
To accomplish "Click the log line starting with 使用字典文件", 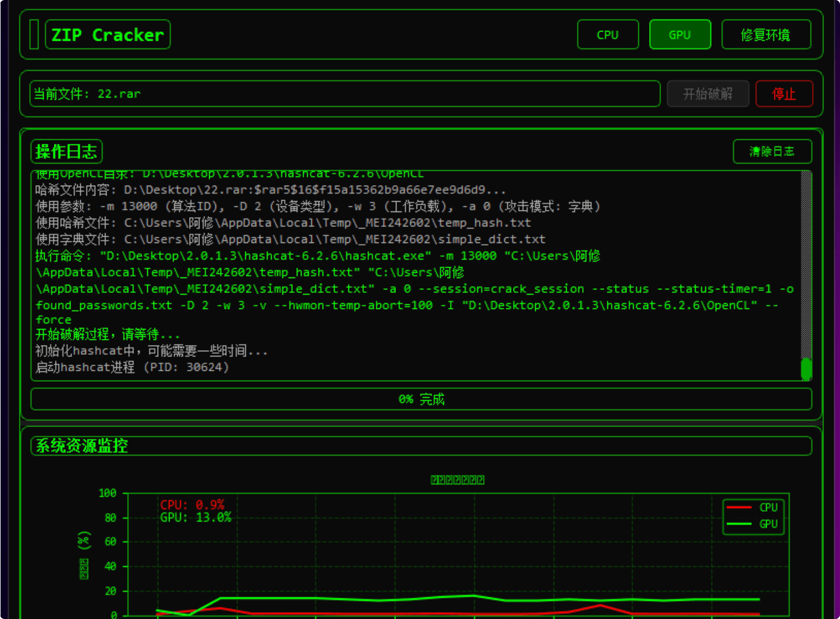I will coord(291,239).
